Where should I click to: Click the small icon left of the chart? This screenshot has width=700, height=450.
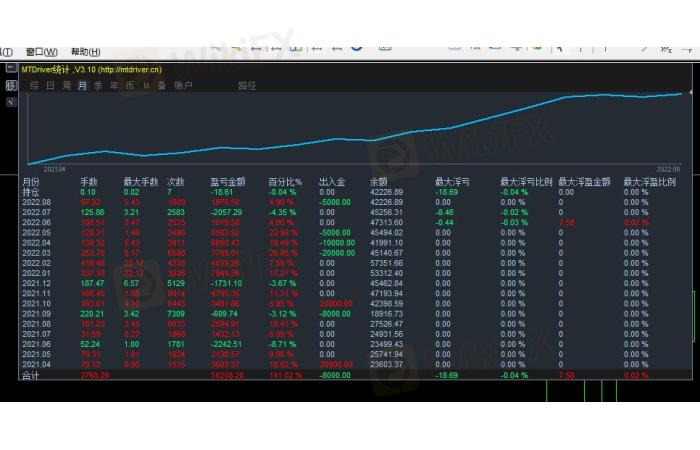click(11, 69)
